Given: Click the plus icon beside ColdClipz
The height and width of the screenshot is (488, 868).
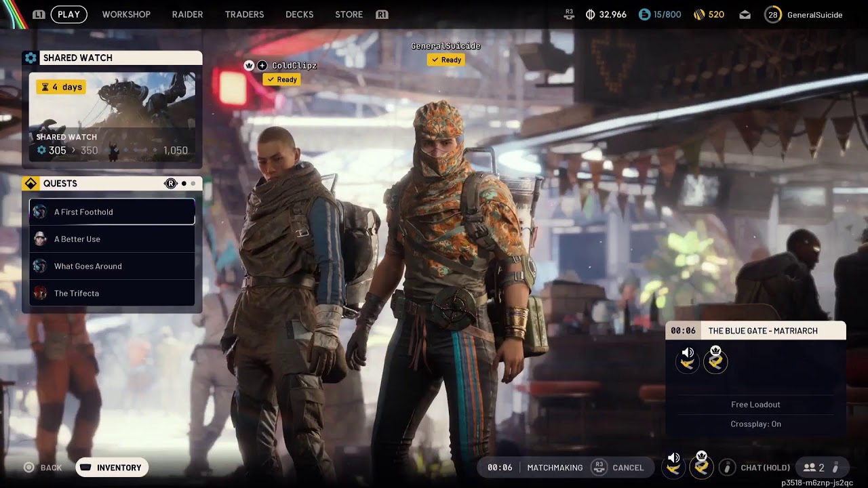Looking at the screenshot, I should (262, 65).
